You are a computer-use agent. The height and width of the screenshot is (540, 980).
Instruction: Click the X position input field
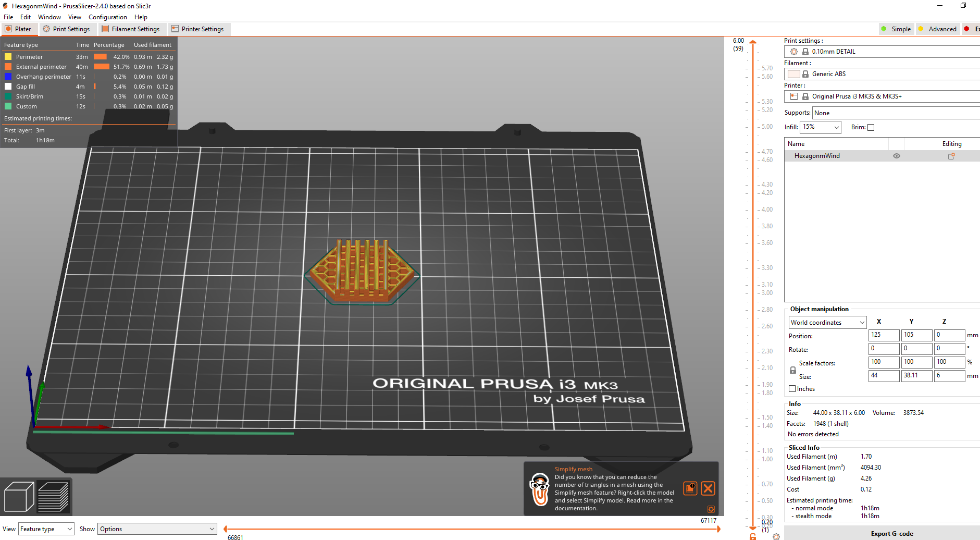coord(884,335)
